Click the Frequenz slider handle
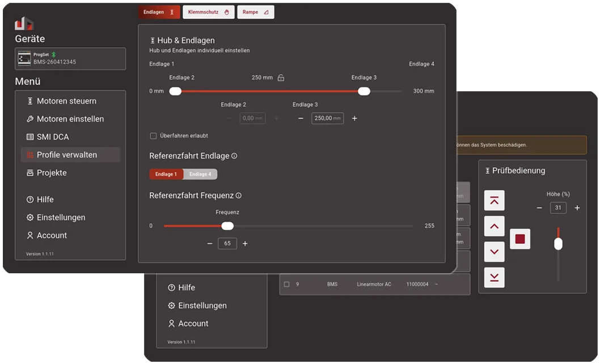This screenshot has width=600, height=364. (227, 226)
